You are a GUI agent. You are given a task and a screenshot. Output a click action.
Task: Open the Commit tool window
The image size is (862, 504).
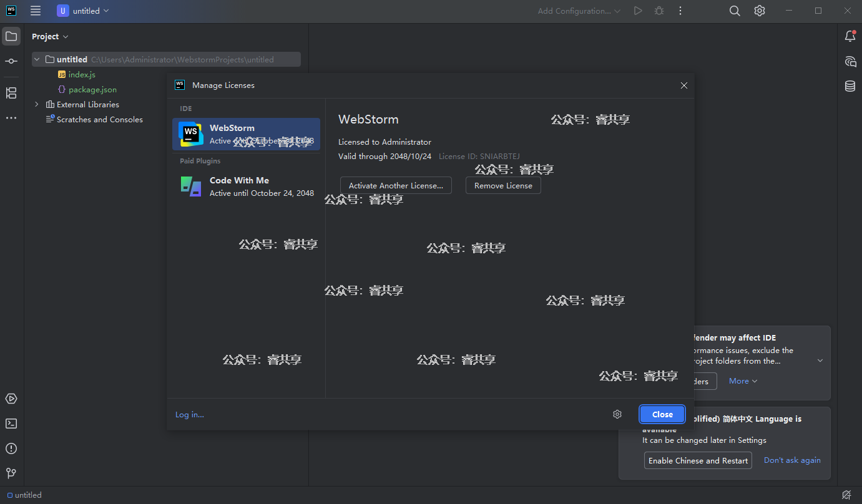(11, 61)
